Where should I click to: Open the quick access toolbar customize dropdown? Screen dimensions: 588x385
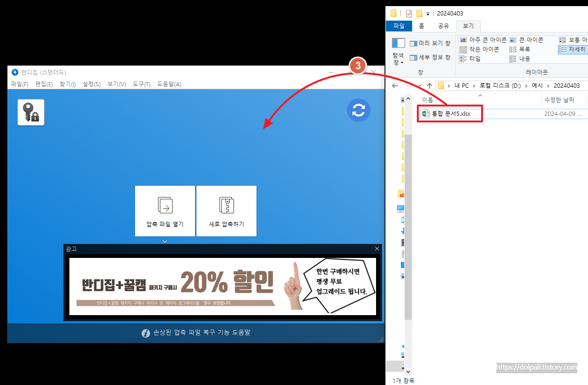click(x=428, y=14)
